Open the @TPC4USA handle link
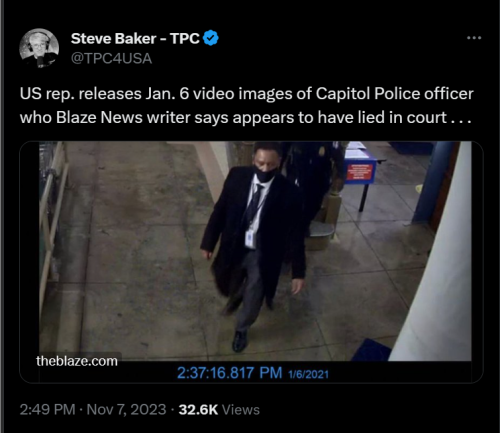This screenshot has width=500, height=433. (111, 59)
